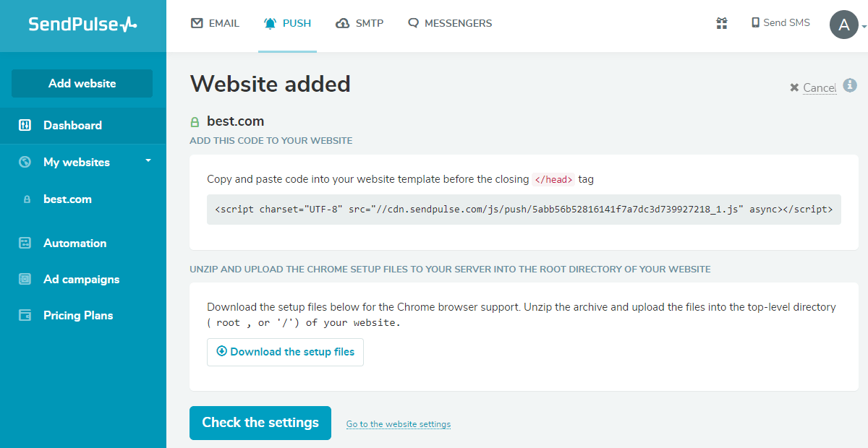Image resolution: width=868 pixels, height=448 pixels.
Task: Switch to the MESSENGERS tab
Action: point(450,23)
